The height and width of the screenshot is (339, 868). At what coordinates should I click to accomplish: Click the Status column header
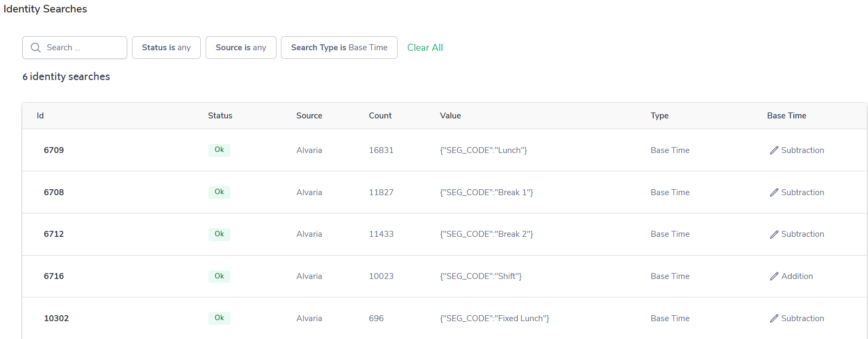click(220, 116)
